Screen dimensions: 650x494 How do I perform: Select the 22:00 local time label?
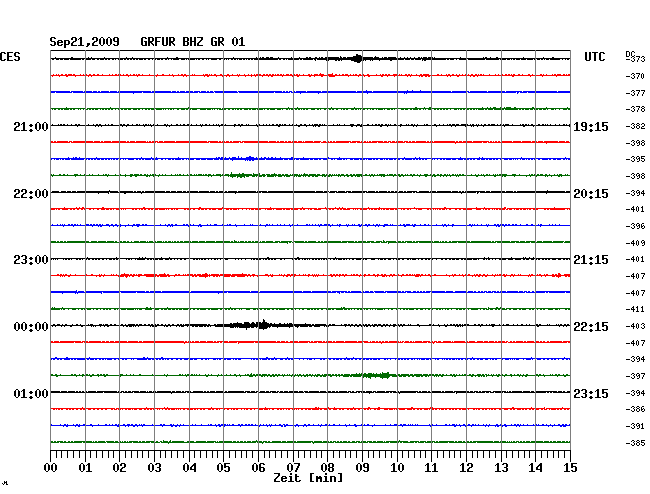31,194
